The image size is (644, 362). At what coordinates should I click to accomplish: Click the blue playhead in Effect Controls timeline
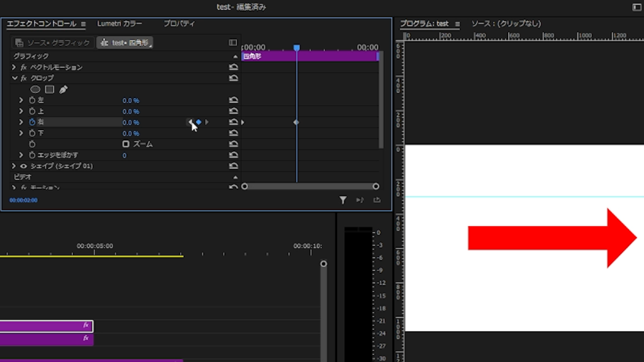(297, 48)
